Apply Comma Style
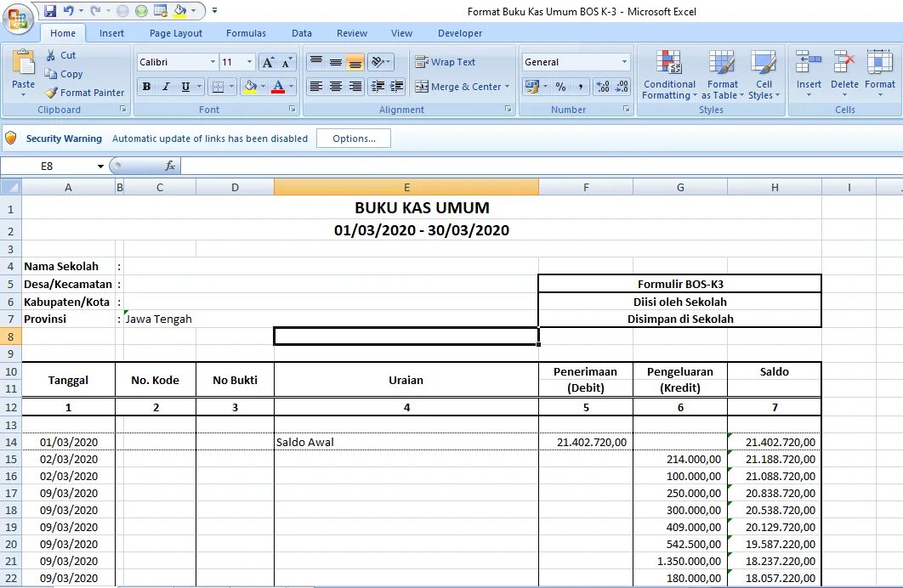This screenshot has width=903, height=588. (581, 87)
